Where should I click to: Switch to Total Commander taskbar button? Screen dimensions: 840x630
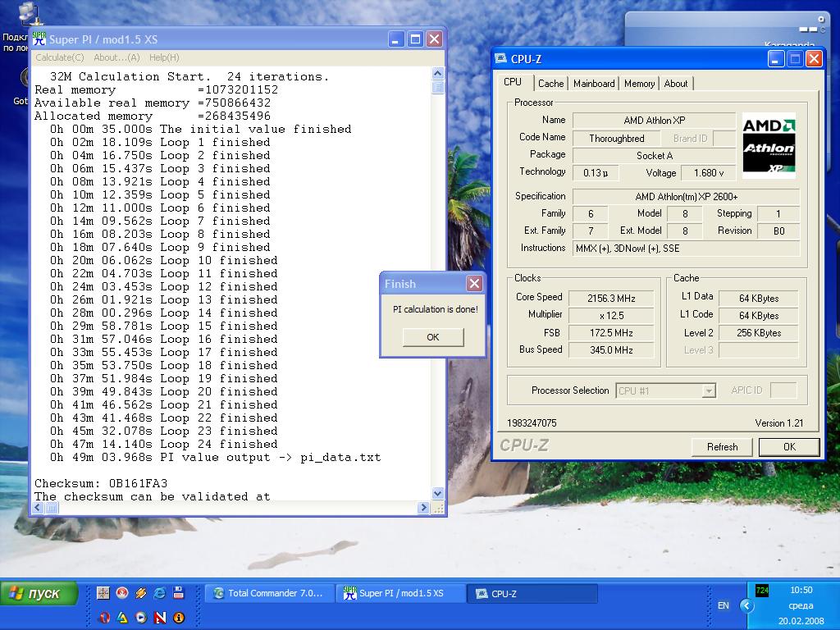[x=269, y=594]
